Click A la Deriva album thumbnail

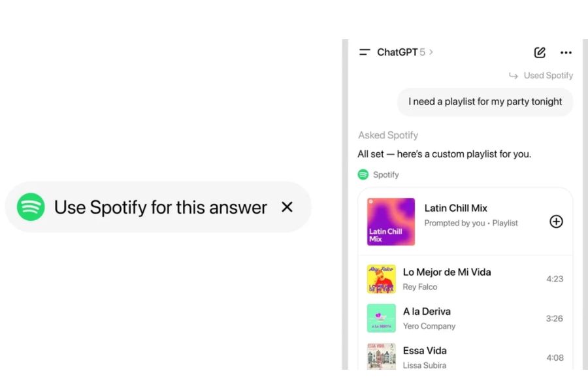[382, 318]
